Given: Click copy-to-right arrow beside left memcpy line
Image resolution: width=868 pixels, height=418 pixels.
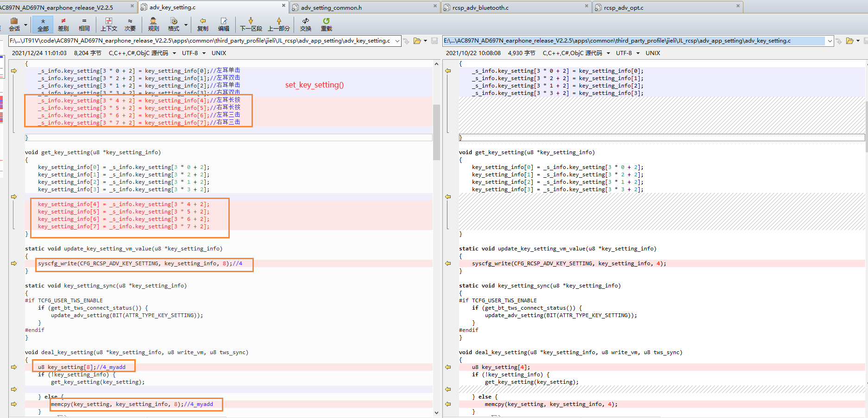Looking at the screenshot, I should point(14,404).
